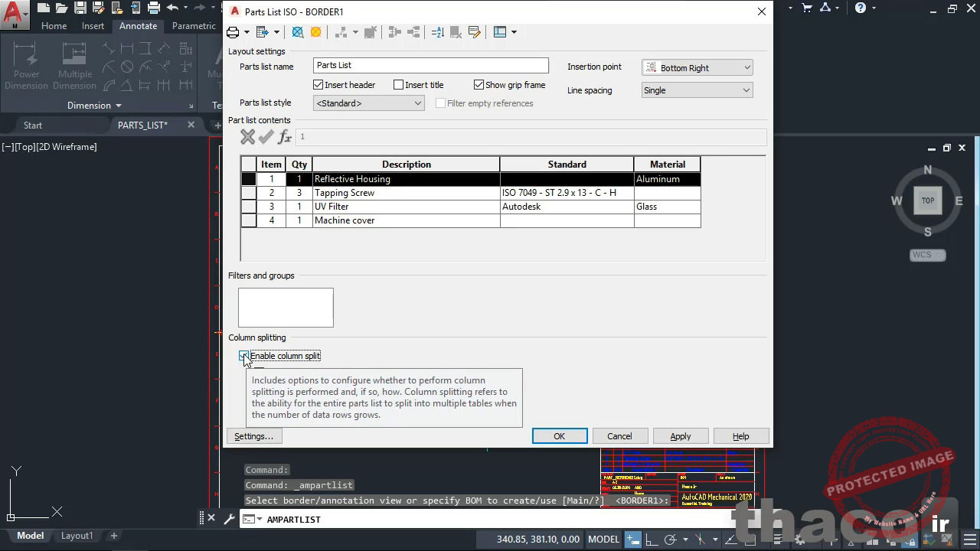Click the Sort A-Z icon in Parts List toolbar

point(437,32)
